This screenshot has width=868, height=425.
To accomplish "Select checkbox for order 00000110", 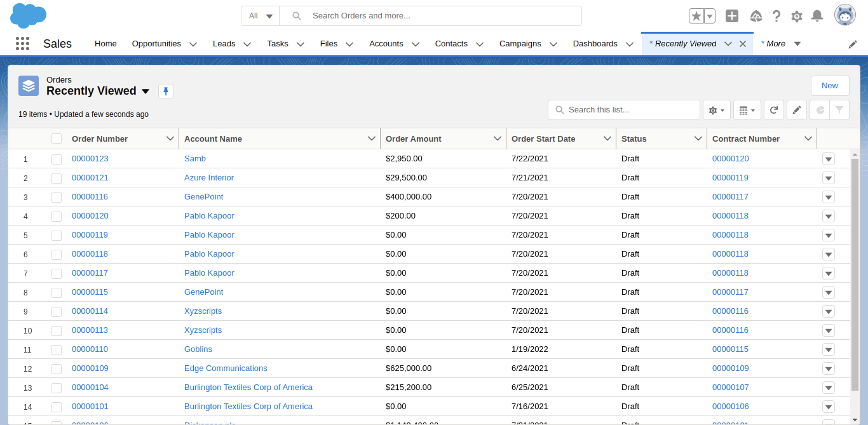I will [57, 349].
